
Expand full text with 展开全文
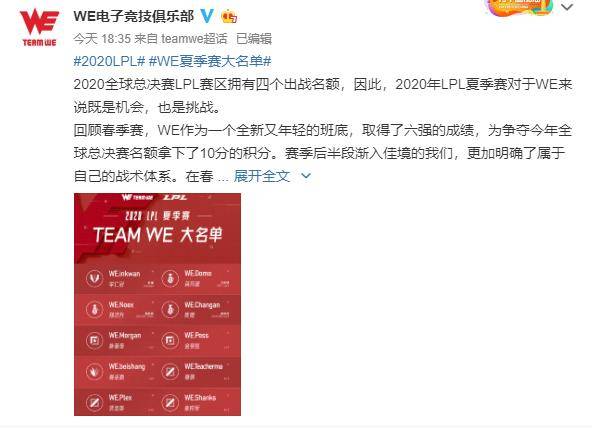(x=262, y=176)
